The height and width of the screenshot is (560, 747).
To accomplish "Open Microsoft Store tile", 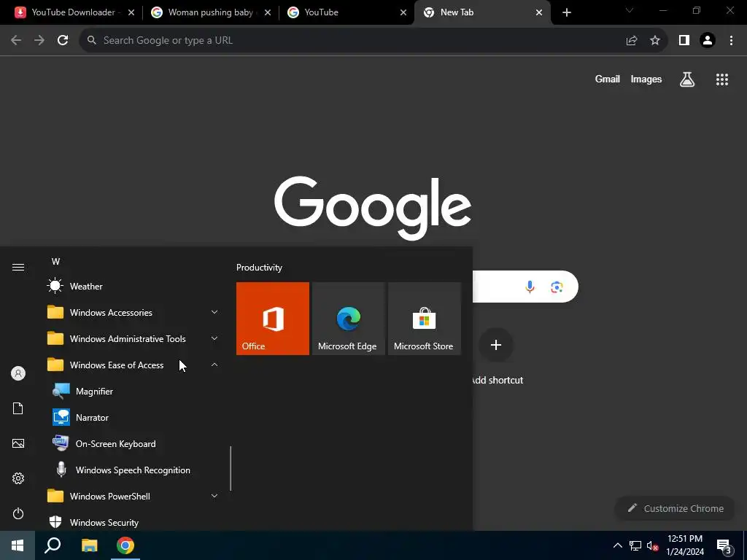I will click(425, 319).
